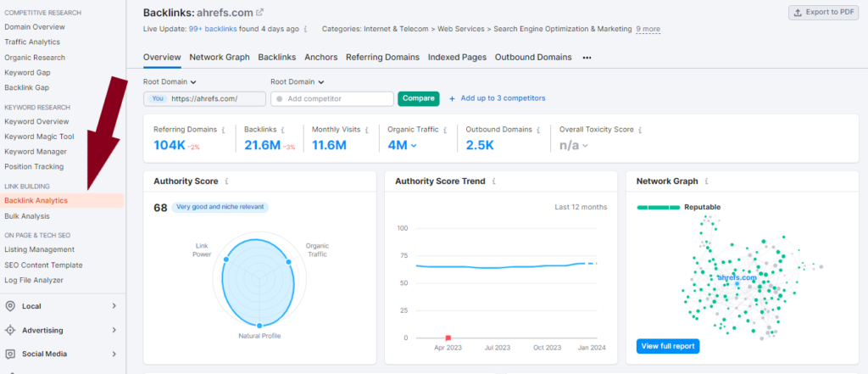Image resolution: width=868 pixels, height=374 pixels.
Task: Open Traffic Analytics in sidebar
Action: [x=32, y=42]
